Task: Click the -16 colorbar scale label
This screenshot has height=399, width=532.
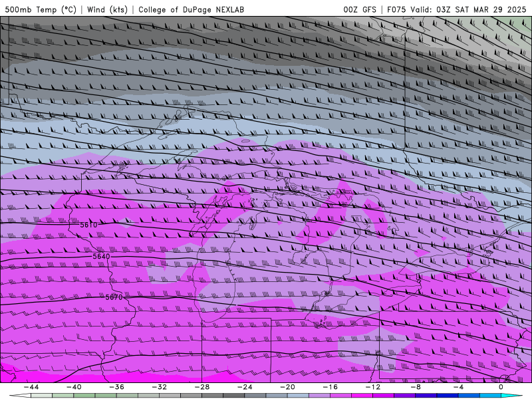Action: tap(330, 387)
